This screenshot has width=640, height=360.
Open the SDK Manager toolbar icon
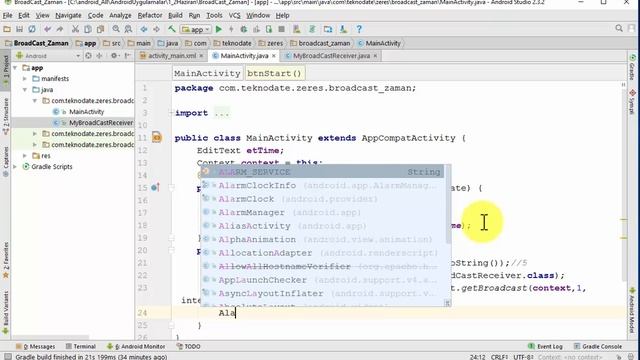tap(343, 29)
